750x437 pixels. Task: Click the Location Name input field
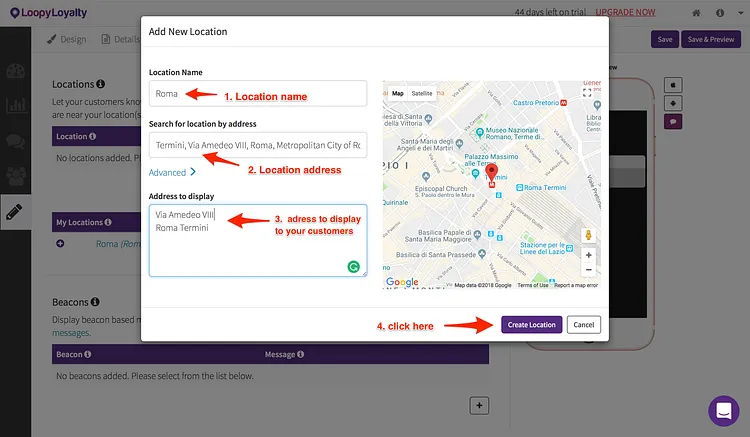click(258, 94)
